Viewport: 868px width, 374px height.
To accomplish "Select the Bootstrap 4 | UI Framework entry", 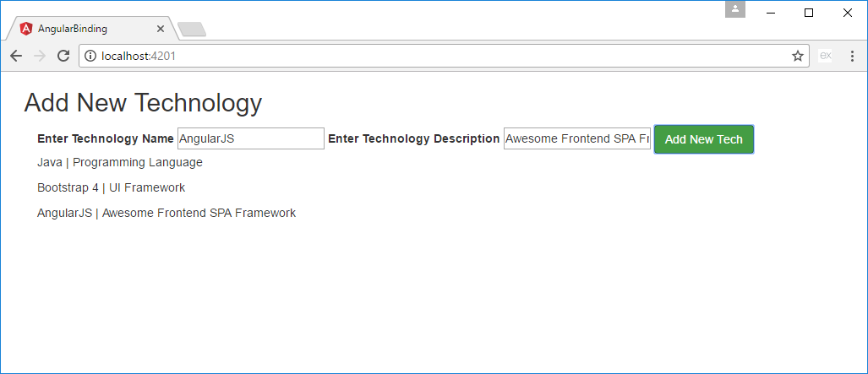I will pyautogui.click(x=111, y=187).
